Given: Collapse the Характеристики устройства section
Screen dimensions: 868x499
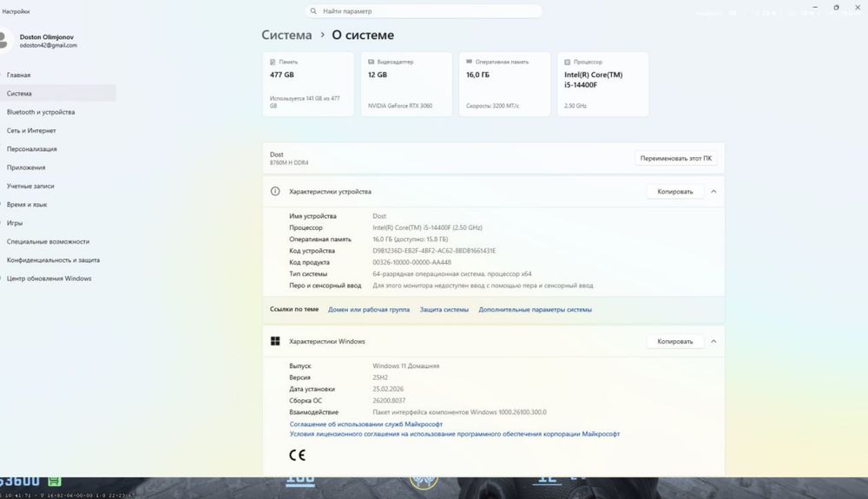Looking at the screenshot, I should pos(713,192).
